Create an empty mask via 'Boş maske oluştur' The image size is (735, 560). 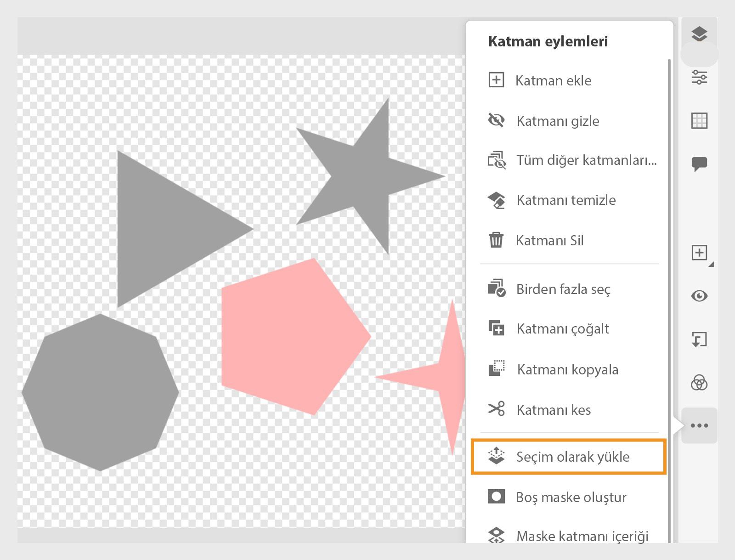tap(571, 497)
